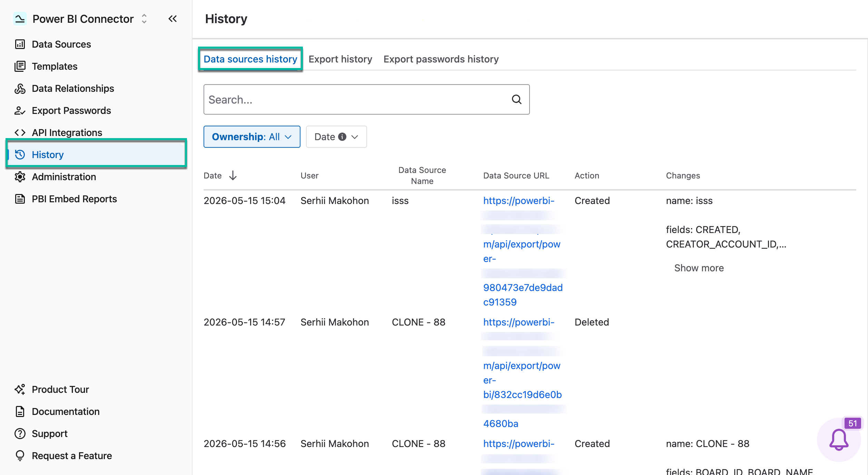Screen dimensions: 868x475
Task: Click Serhii Makohon in the isss row
Action: (335, 201)
